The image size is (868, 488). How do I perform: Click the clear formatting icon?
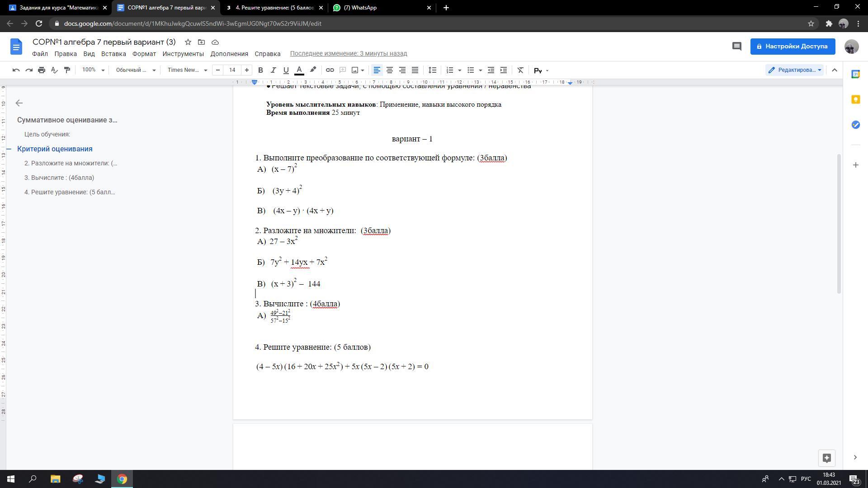coord(520,70)
